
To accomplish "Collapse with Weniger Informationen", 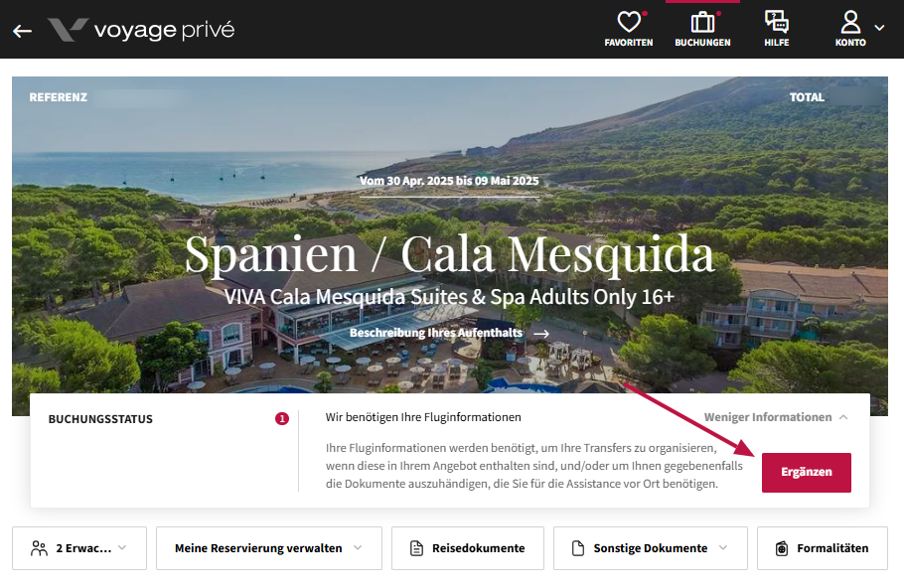I will click(776, 417).
